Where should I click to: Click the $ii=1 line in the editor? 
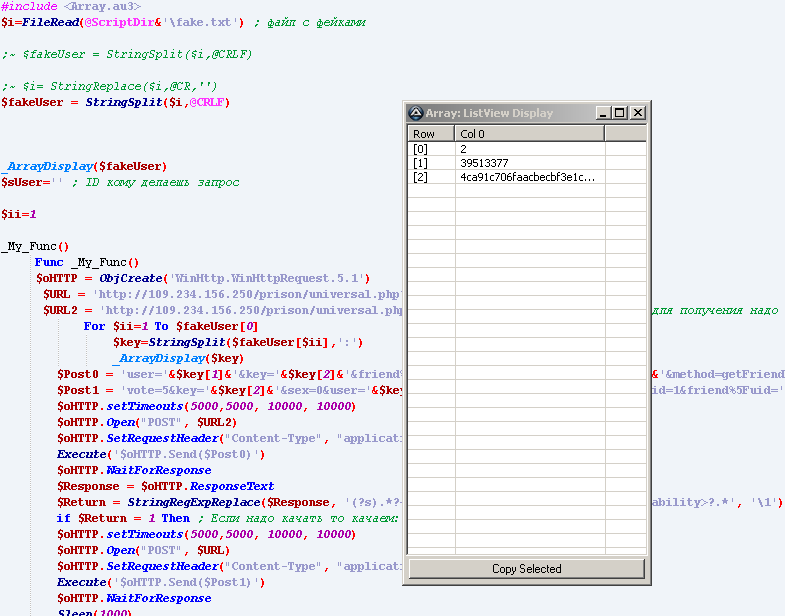(19, 214)
